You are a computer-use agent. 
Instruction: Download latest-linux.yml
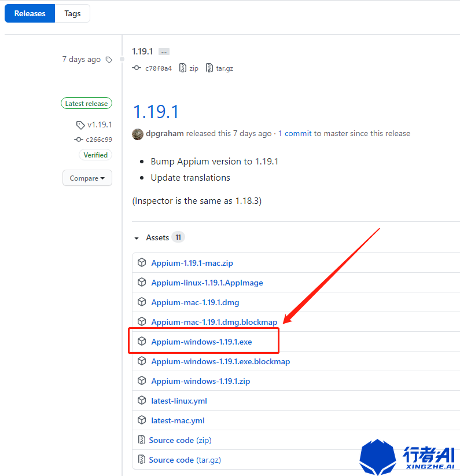179,401
